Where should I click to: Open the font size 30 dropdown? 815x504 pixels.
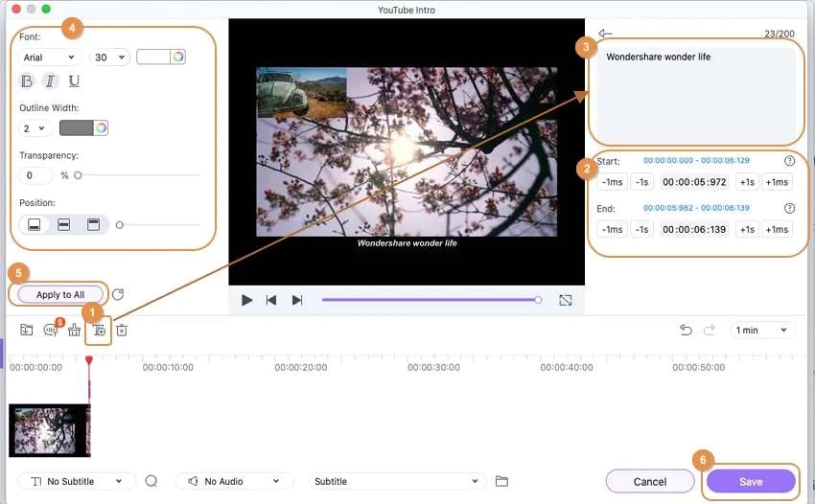pos(109,57)
